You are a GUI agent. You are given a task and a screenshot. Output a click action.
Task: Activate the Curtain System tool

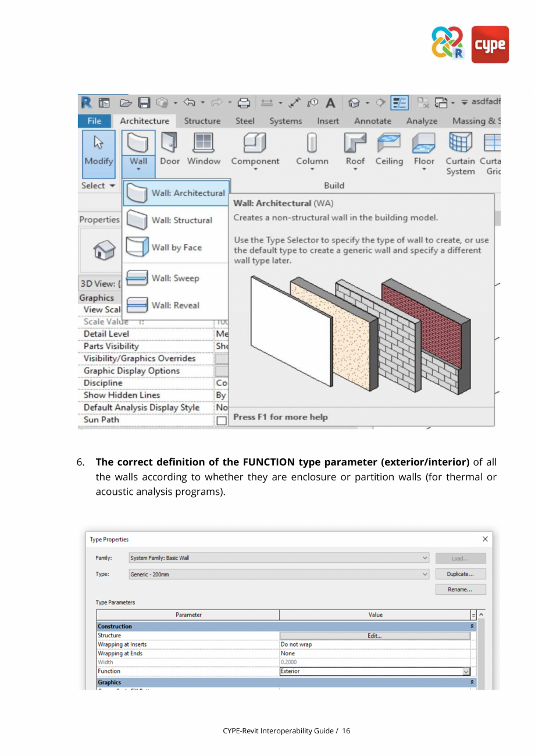coord(460,151)
